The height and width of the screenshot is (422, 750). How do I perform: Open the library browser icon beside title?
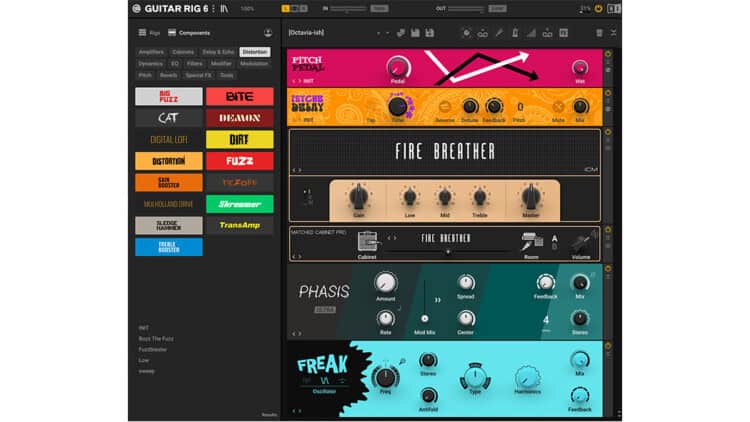point(224,9)
